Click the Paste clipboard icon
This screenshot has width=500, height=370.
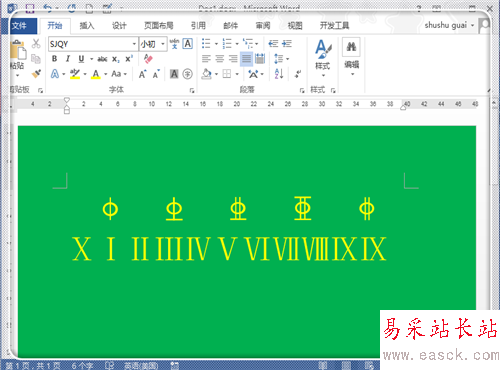(17, 51)
